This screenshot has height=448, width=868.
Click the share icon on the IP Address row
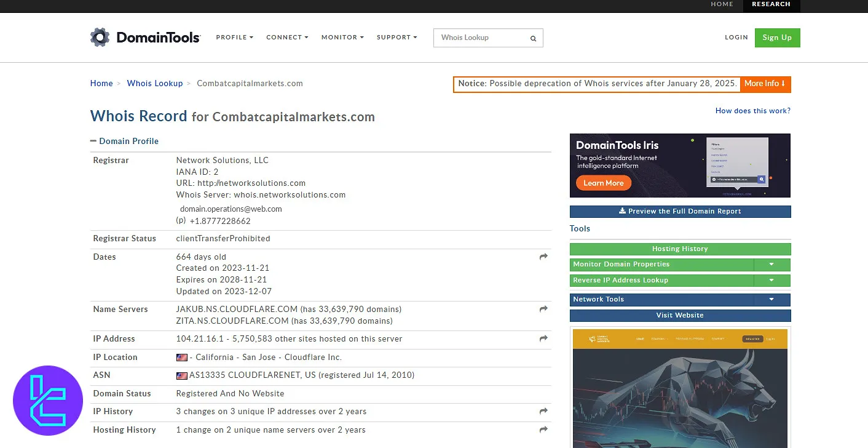tap(543, 338)
